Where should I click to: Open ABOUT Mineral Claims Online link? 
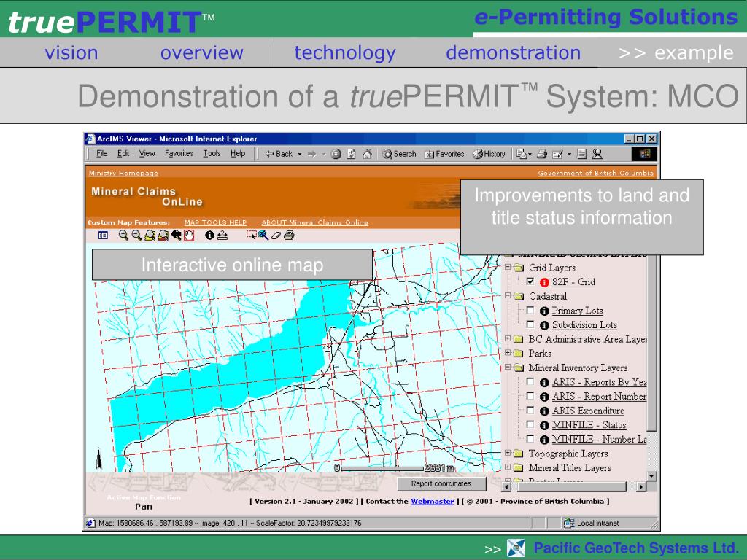[315, 222]
